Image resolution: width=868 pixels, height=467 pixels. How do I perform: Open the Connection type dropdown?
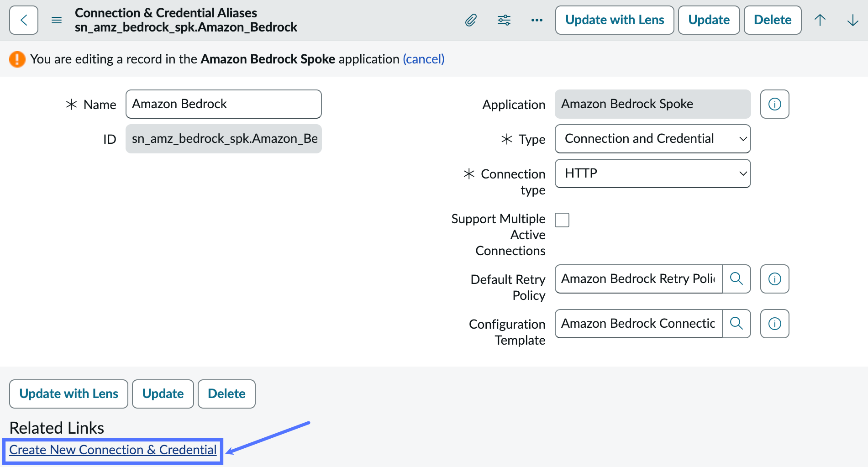[x=653, y=173]
